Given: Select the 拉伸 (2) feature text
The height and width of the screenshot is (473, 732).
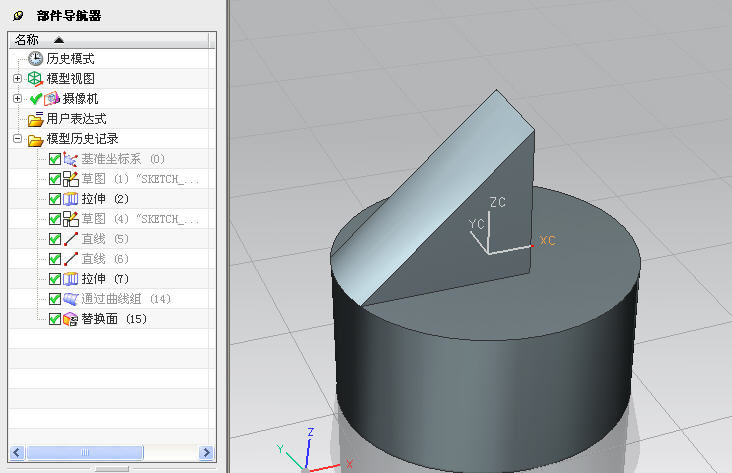Looking at the screenshot, I should (105, 199).
